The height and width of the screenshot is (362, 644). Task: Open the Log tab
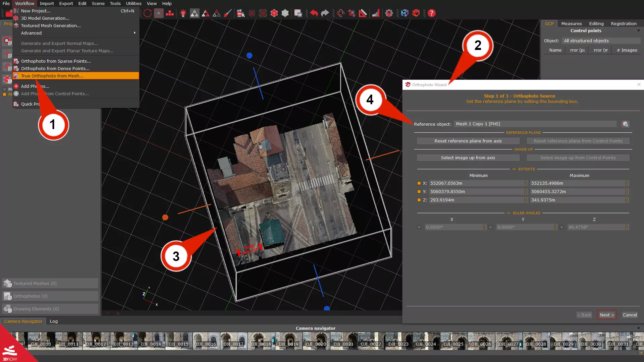coord(54,321)
